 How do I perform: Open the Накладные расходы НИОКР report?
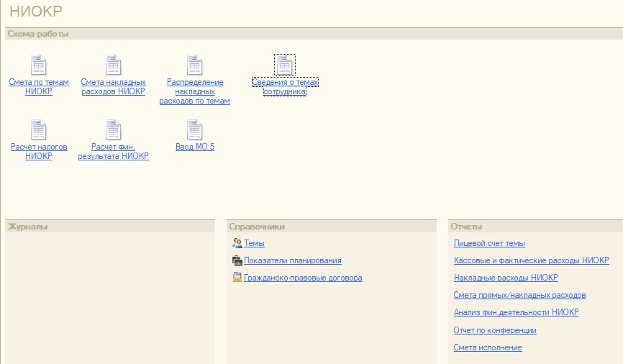506,278
